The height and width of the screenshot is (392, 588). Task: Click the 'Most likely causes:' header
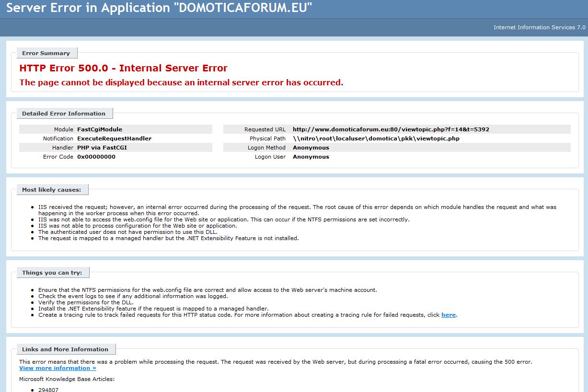[x=52, y=190]
